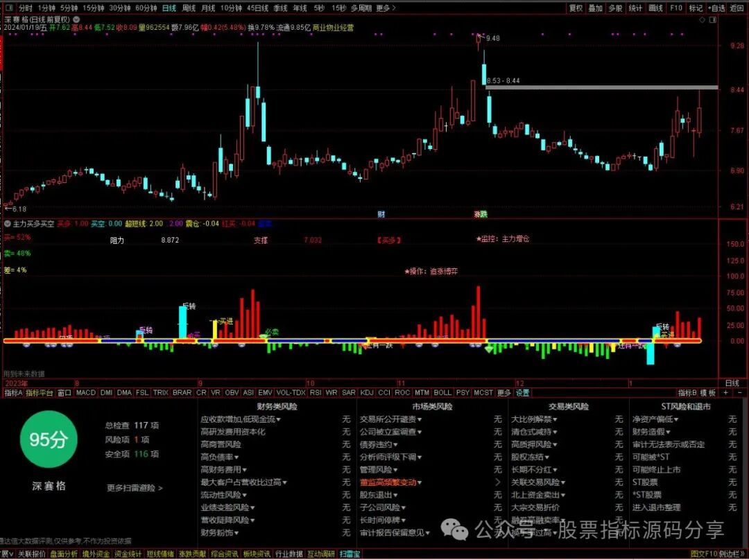Open the 更多扫雷避险 link
Viewport: 749px width, 560px height.
click(x=135, y=488)
